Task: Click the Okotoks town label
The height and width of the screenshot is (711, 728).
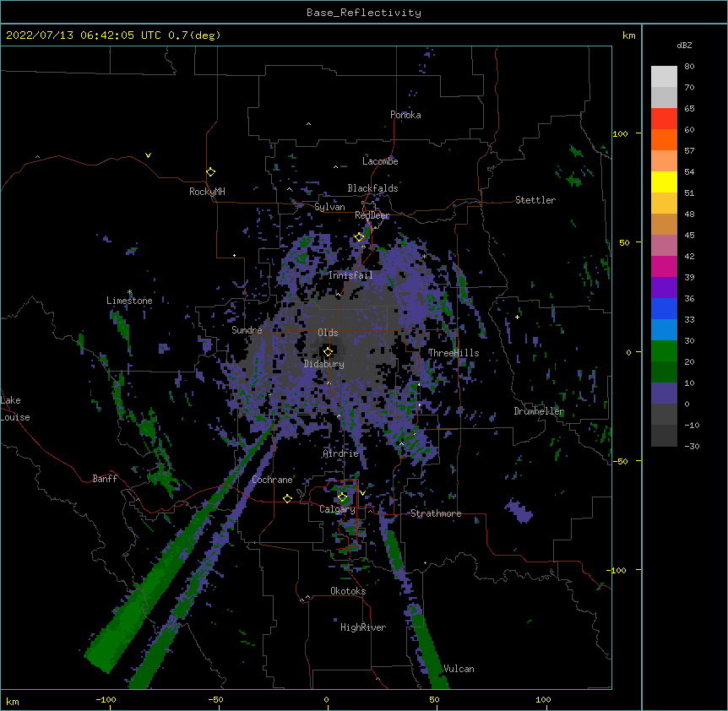Action: point(348,591)
